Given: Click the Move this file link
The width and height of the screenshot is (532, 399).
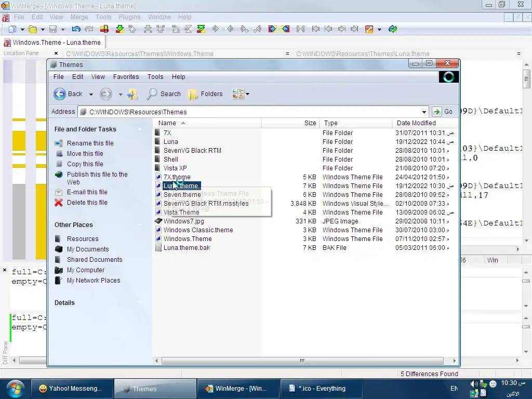Looking at the screenshot, I should pyautogui.click(x=85, y=154).
